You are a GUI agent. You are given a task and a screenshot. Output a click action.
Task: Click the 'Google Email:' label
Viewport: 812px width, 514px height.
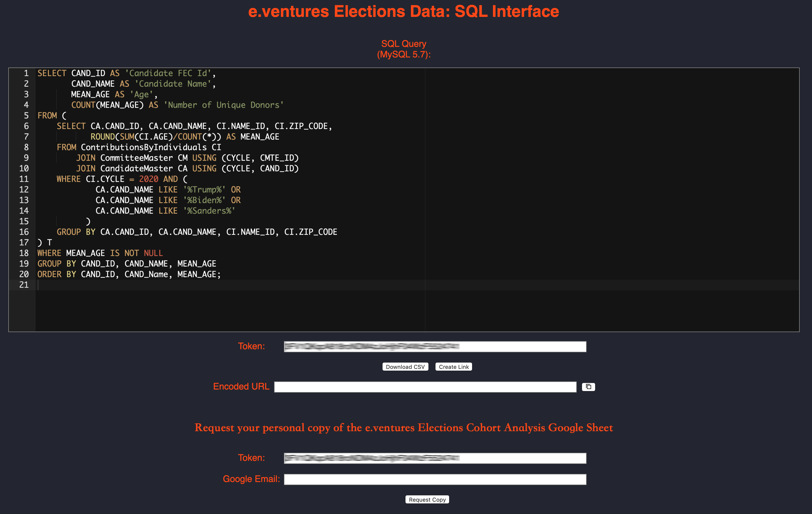tap(251, 479)
